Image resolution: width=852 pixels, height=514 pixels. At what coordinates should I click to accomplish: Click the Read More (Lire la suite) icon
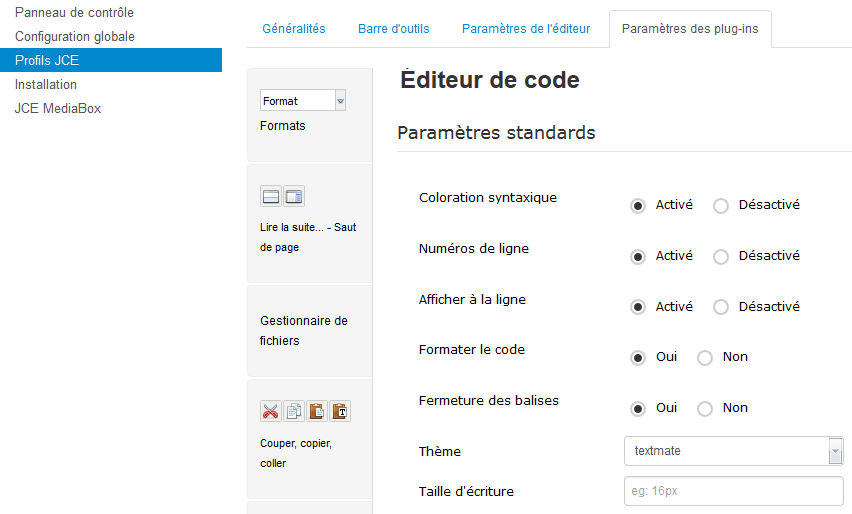tap(271, 196)
